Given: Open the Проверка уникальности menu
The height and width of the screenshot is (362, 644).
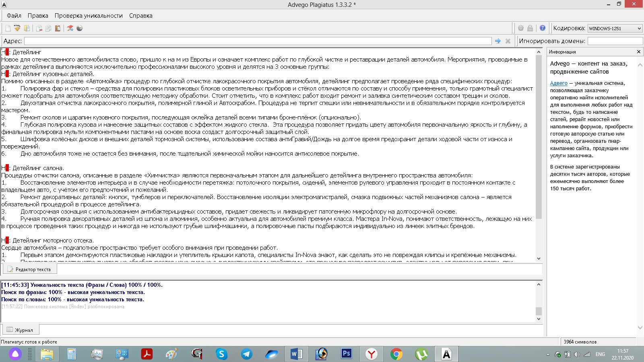Looking at the screenshot, I should click(89, 15).
